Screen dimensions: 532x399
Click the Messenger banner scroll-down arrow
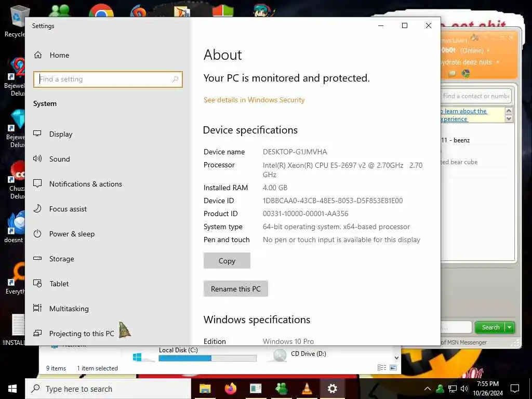[x=509, y=119]
